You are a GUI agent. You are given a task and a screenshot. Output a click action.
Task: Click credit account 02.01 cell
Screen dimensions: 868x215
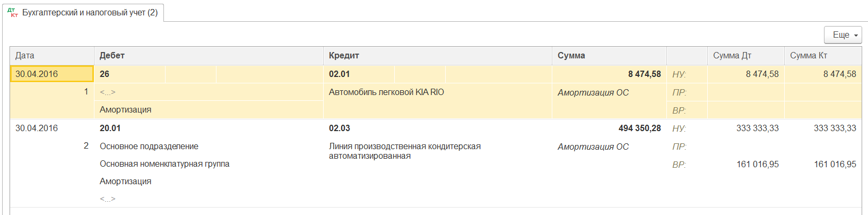point(340,74)
